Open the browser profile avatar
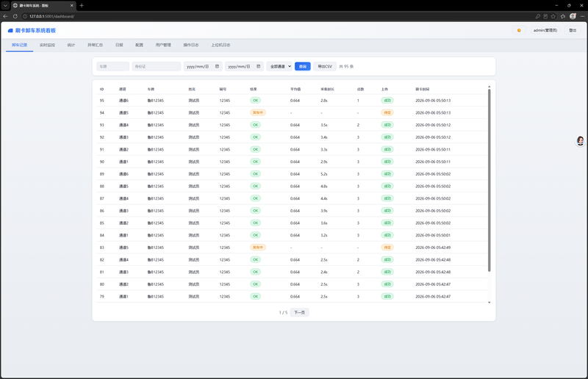The height and width of the screenshot is (379, 588). (x=573, y=16)
